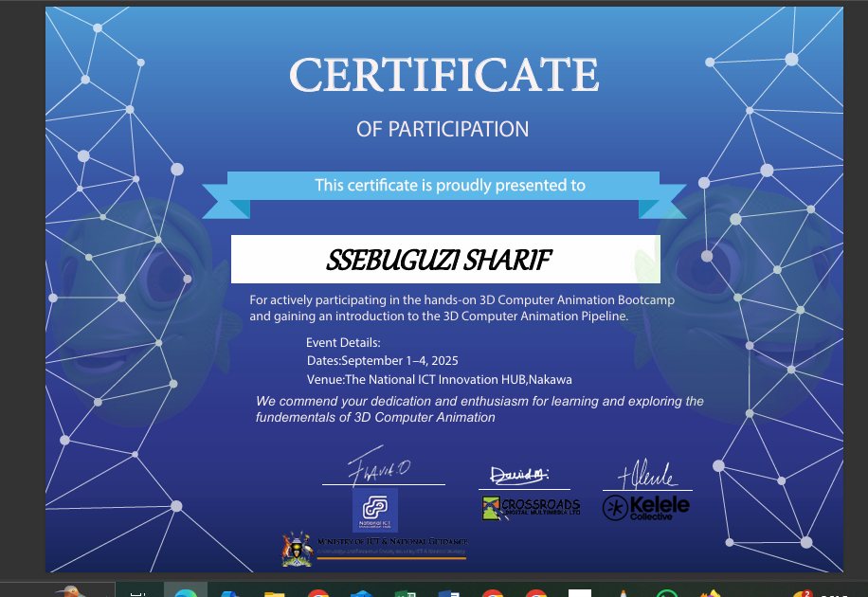
Task: Select the Kelele Collective logo
Action: pyautogui.click(x=646, y=507)
